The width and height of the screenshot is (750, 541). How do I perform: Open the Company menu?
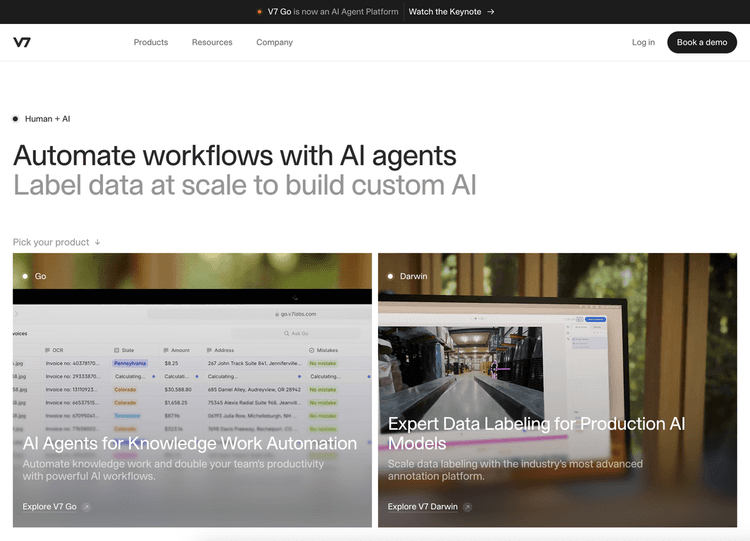point(275,42)
